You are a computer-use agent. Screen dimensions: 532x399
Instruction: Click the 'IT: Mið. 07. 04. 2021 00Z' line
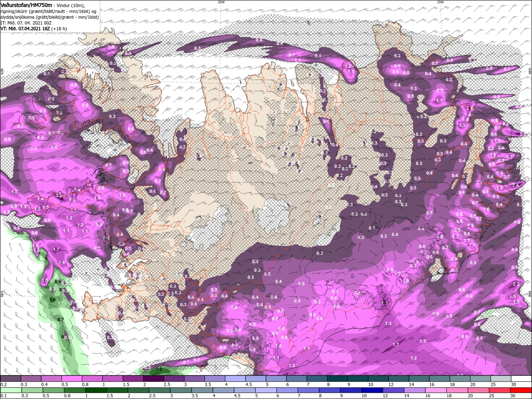26,23
